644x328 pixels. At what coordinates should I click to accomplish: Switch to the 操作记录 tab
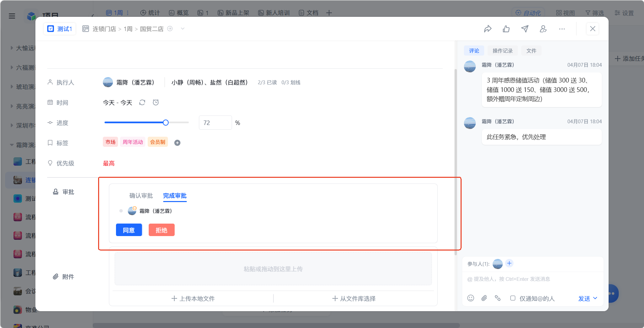(502, 51)
